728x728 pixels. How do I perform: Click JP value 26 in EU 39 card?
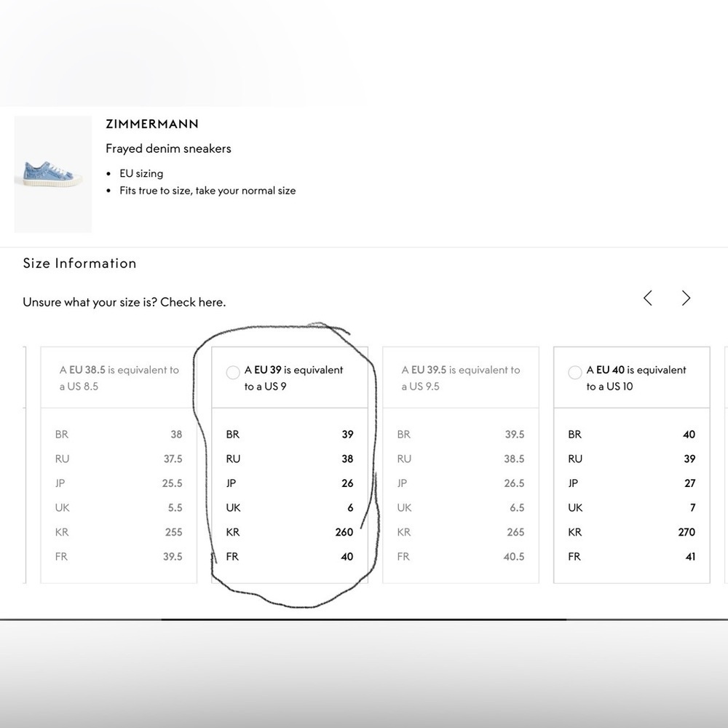[348, 483]
